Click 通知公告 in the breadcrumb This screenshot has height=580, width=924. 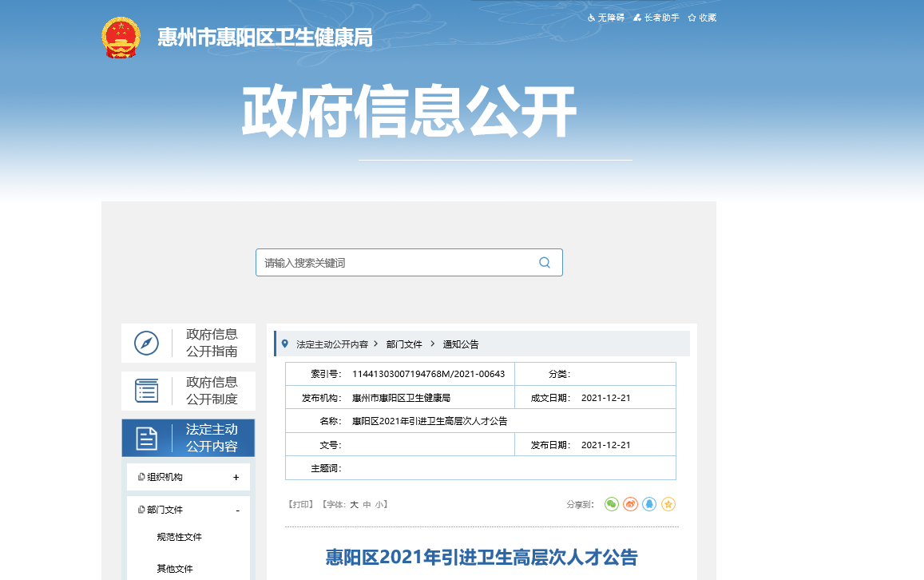click(x=461, y=344)
